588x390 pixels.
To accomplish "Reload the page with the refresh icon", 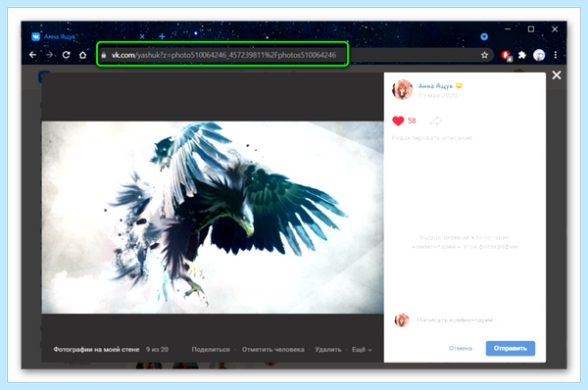I will pos(67,55).
